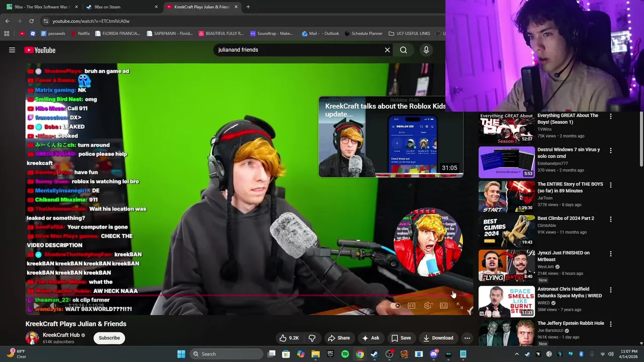Open 'Destrui Windows 7 sin Virus' video title
This screenshot has width=644, height=362.
[x=569, y=153]
